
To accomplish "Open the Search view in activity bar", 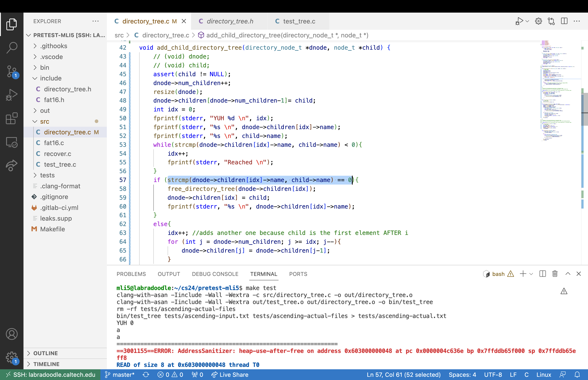I will pyautogui.click(x=12, y=47).
